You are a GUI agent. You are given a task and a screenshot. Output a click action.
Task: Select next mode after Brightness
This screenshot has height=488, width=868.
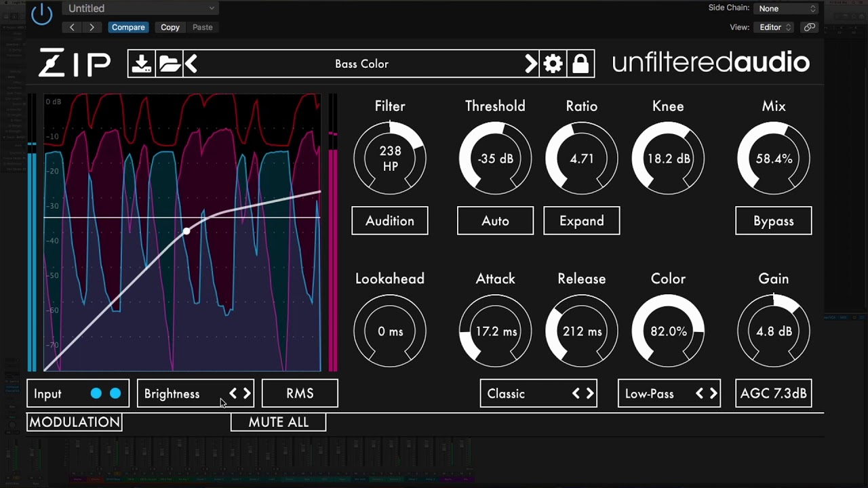(247, 394)
